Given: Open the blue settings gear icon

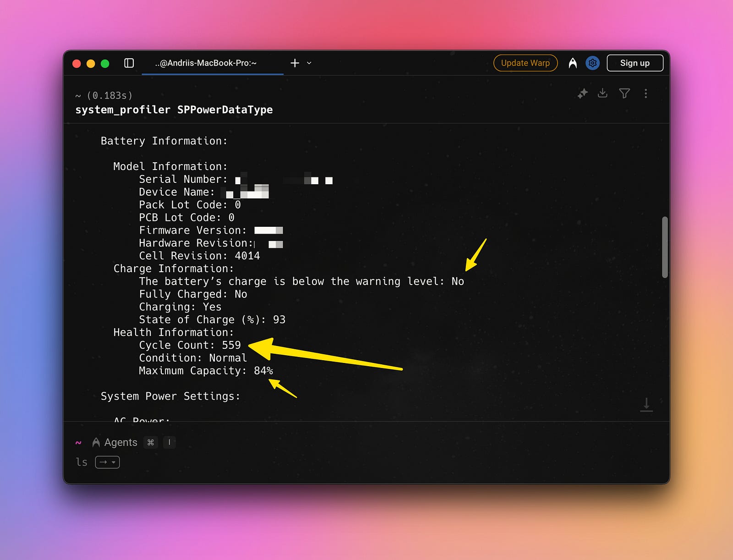Looking at the screenshot, I should pyautogui.click(x=593, y=63).
